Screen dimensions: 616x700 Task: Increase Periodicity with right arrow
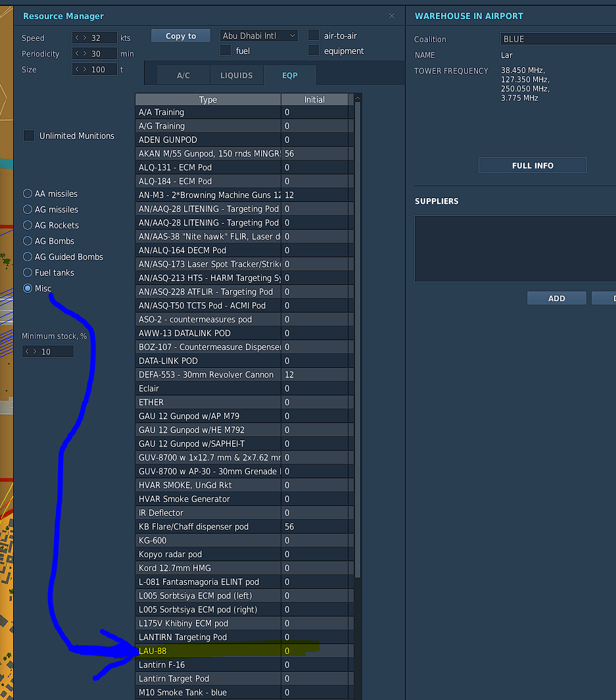tap(85, 53)
